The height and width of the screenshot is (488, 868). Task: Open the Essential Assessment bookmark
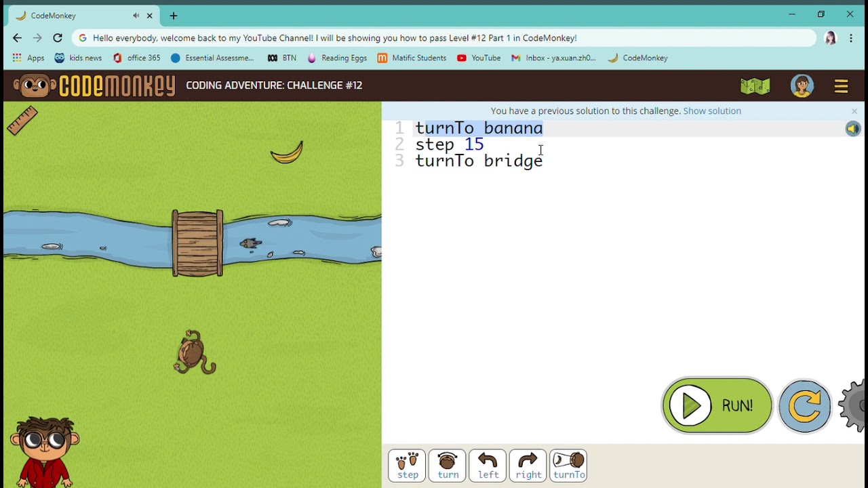click(212, 58)
